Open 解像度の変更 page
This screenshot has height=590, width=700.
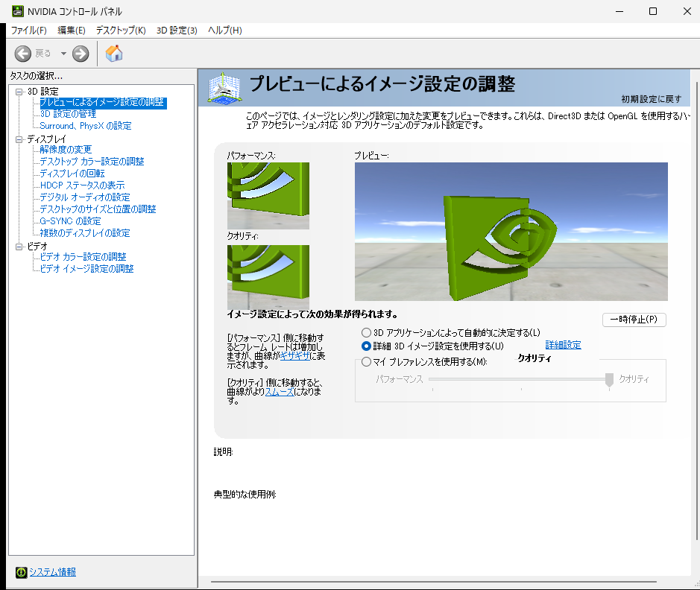pos(66,150)
